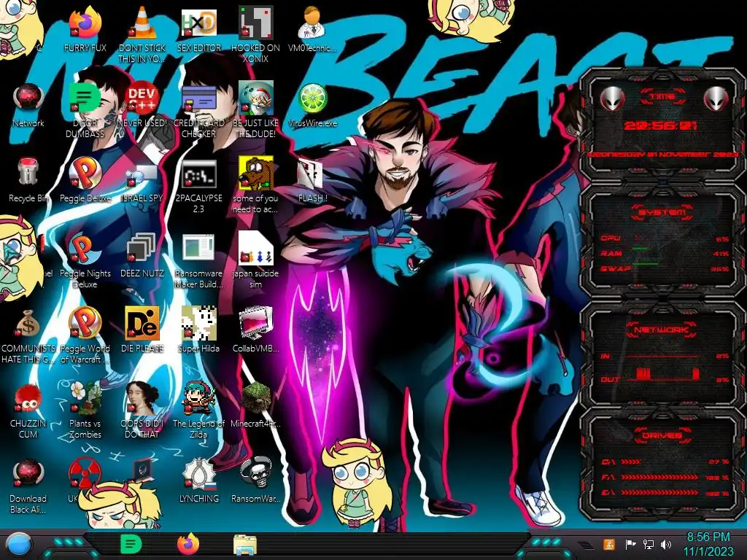Open the Download Black Ali... shortcut
The width and height of the screenshot is (747, 560).
28,474
